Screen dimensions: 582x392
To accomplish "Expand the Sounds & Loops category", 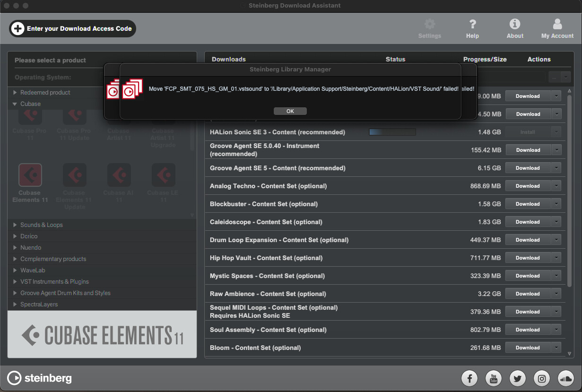I will tap(16, 225).
